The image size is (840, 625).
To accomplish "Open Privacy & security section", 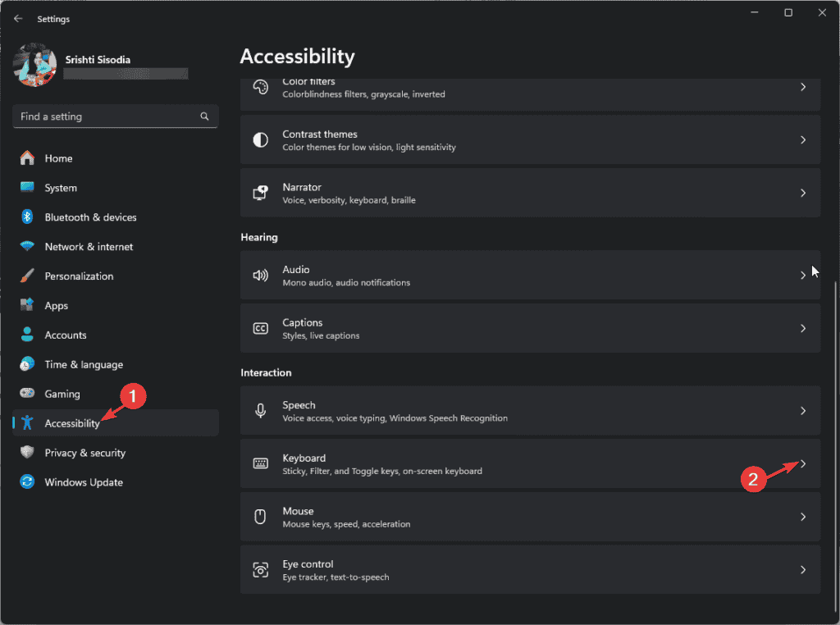I will click(x=84, y=453).
